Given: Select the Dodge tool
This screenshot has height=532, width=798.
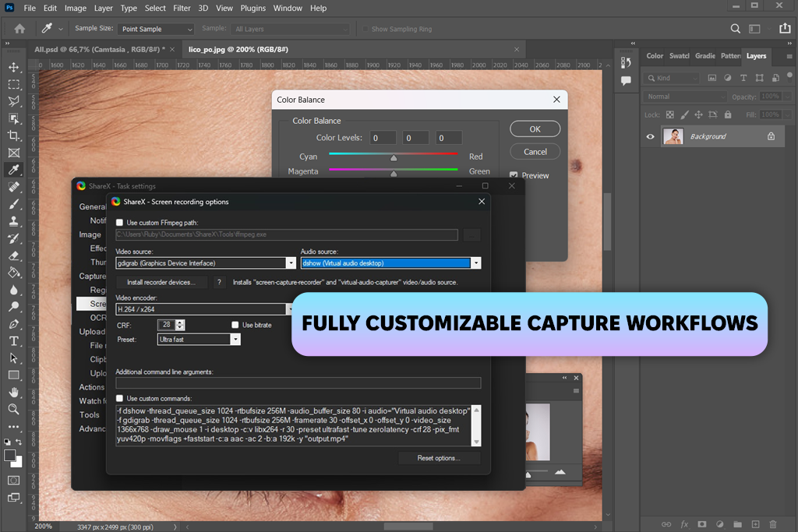Looking at the screenshot, I should click(14, 307).
